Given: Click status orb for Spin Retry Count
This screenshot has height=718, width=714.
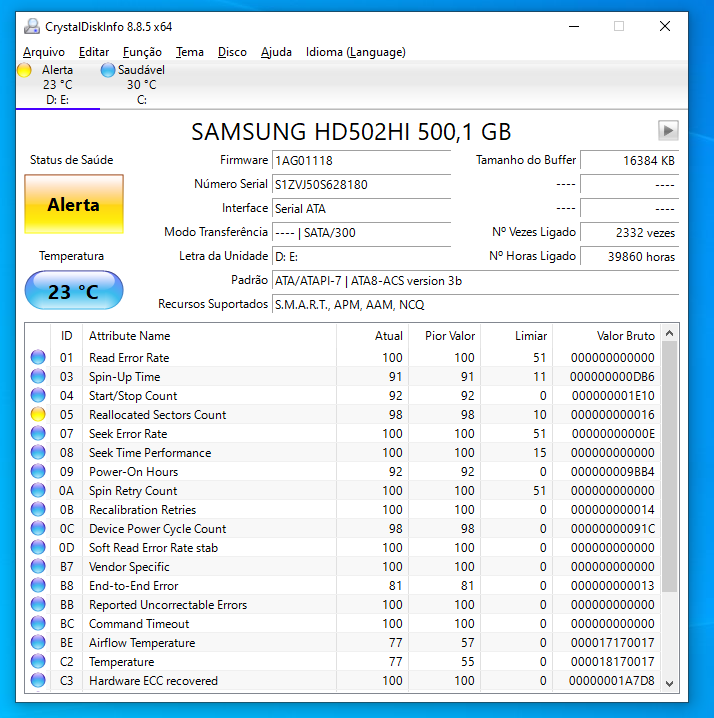Looking at the screenshot, I should click(x=38, y=490).
